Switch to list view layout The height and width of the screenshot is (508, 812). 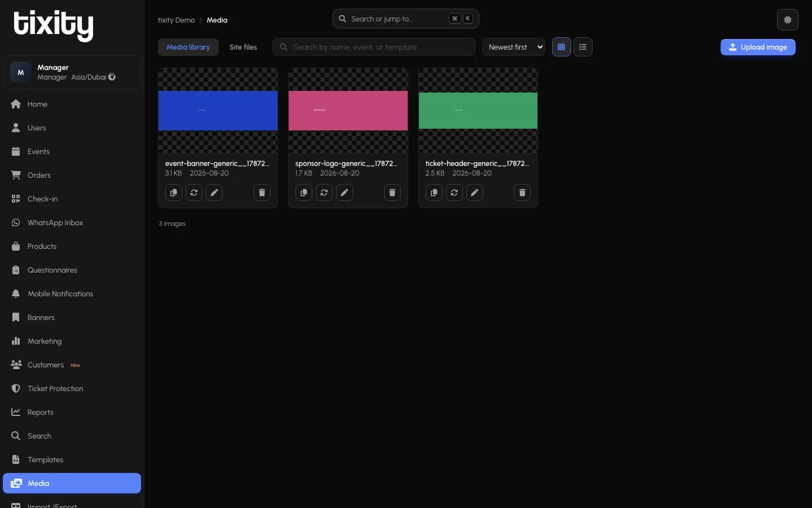point(583,47)
